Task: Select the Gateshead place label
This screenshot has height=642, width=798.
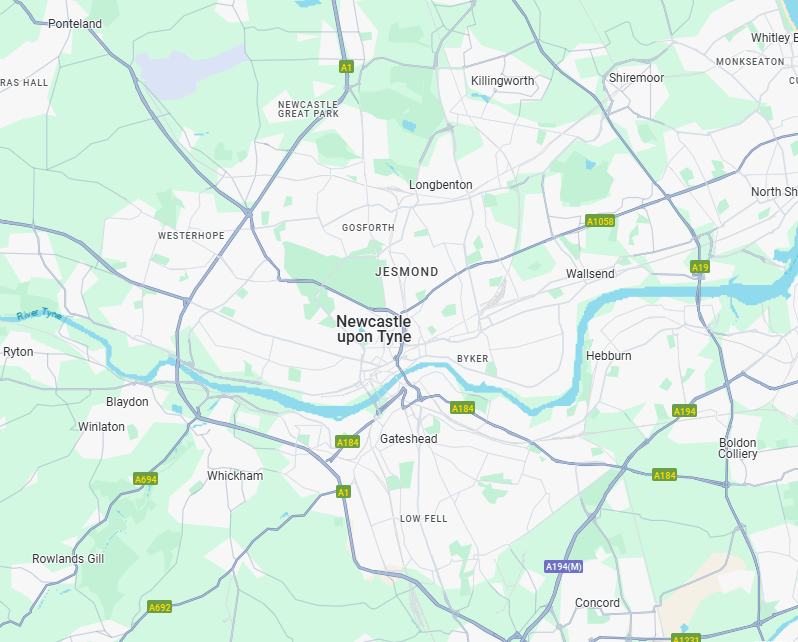Action: coord(409,439)
